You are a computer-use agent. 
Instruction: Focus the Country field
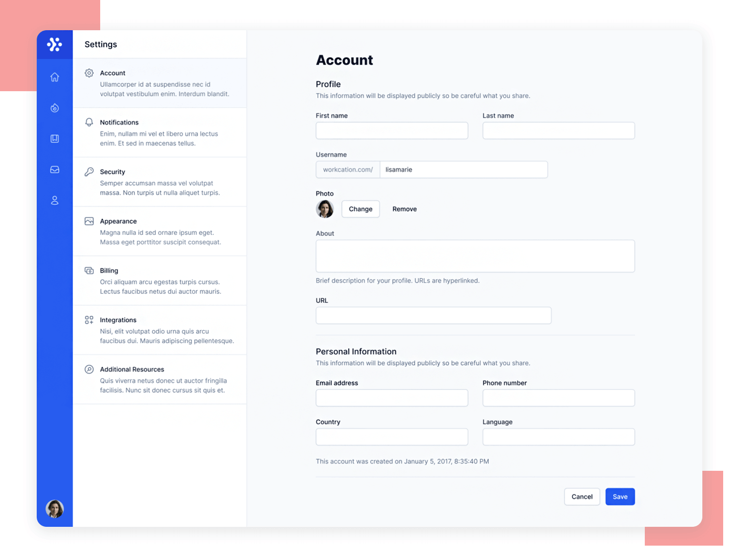coord(392,437)
